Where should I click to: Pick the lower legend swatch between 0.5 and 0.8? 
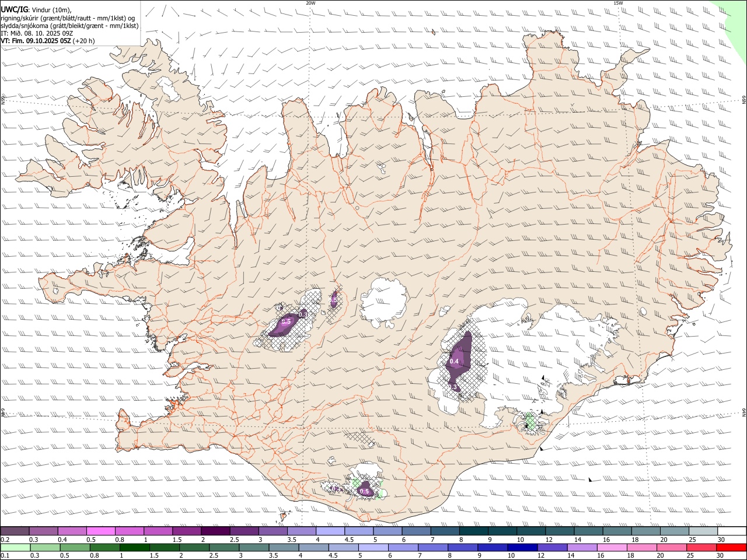pos(75,547)
